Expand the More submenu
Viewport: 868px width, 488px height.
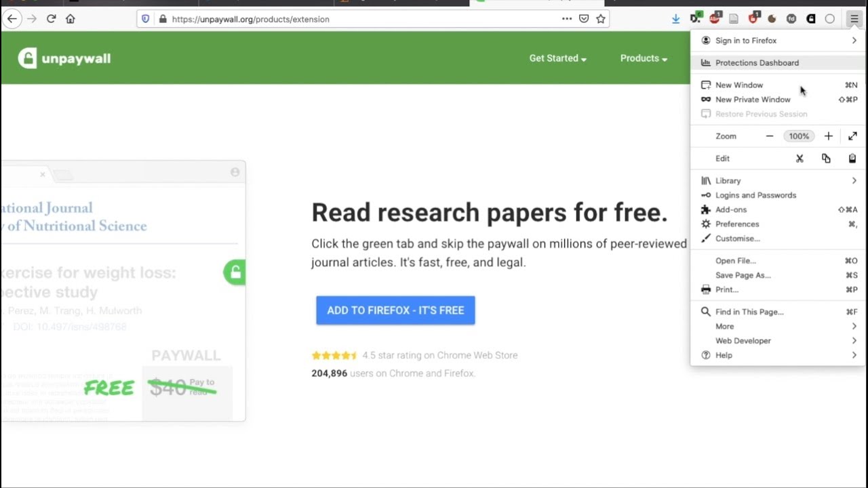[778, 327]
